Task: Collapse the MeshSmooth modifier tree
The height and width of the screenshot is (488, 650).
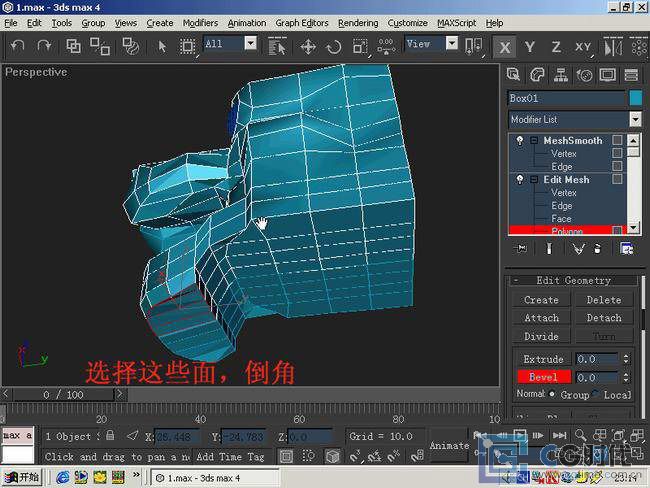Action: tap(534, 141)
